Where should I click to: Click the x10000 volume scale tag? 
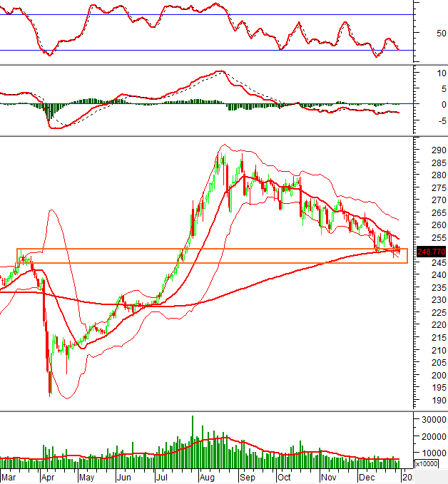click(x=426, y=464)
